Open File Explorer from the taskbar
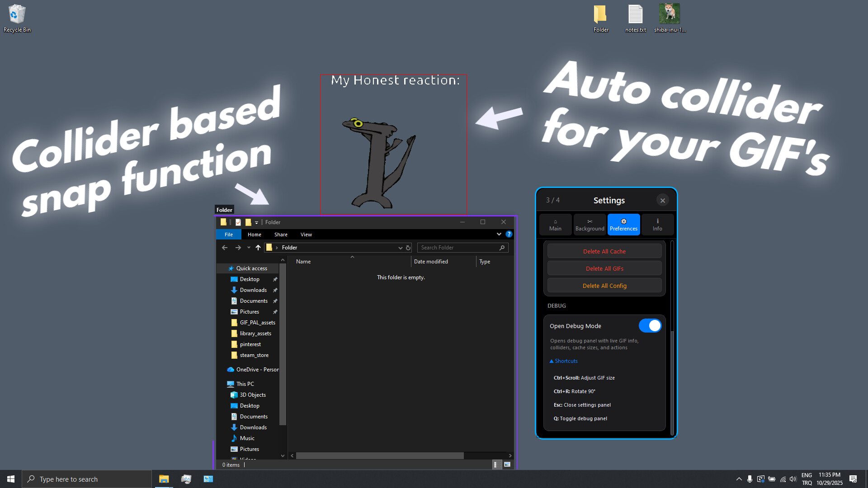The height and width of the screenshot is (488, 868). 164,479
